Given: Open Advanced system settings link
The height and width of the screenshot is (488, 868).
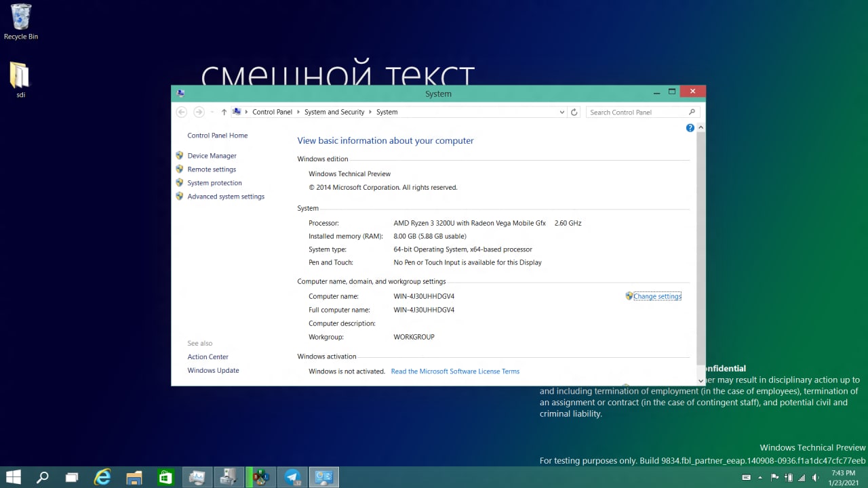Looking at the screenshot, I should click(226, 197).
